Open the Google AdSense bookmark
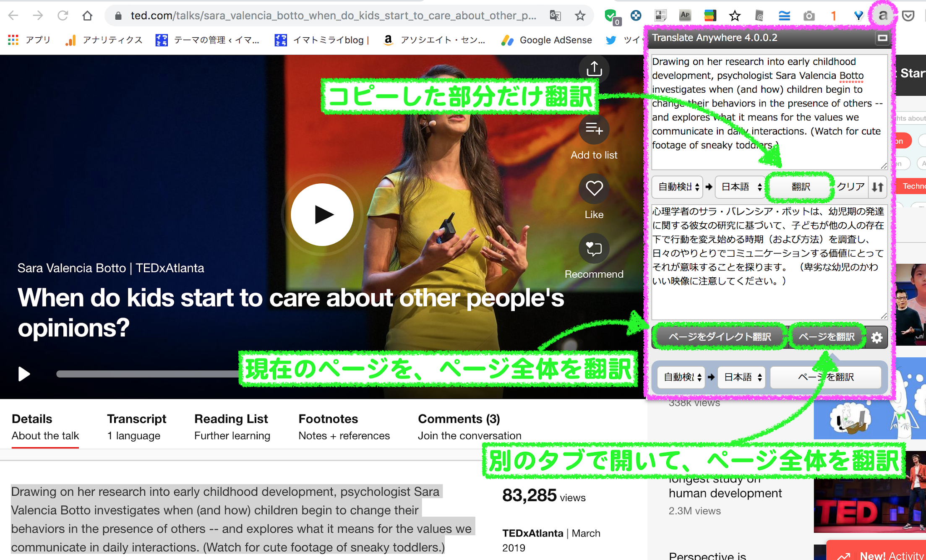Screen dimensions: 926x560 (547, 40)
